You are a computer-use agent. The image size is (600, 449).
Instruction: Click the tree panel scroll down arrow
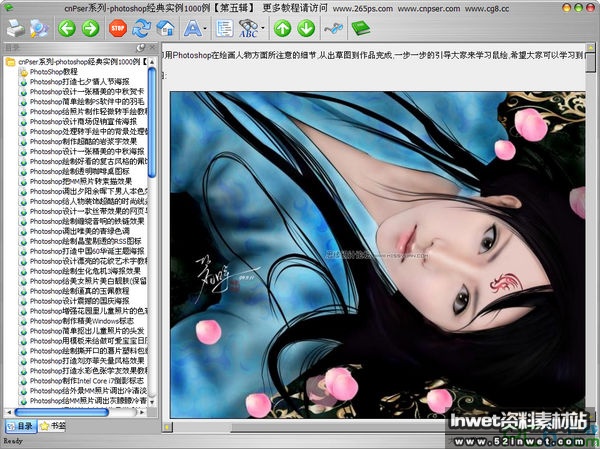pyautogui.click(x=152, y=402)
